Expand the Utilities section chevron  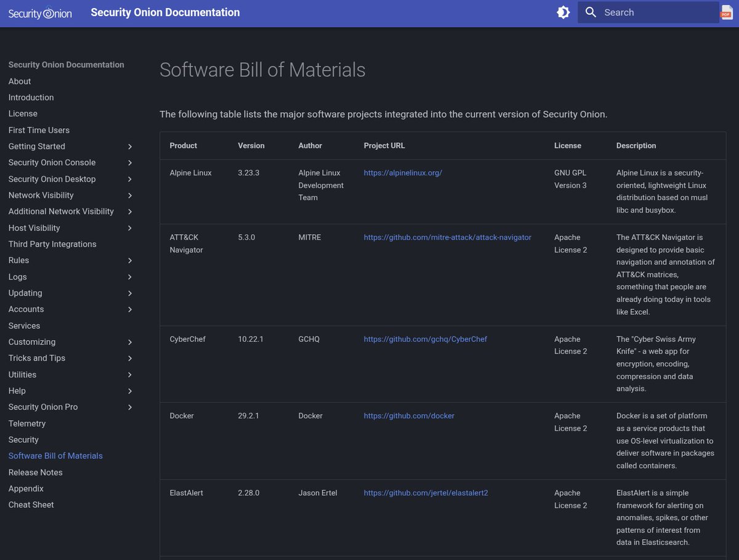(x=130, y=375)
